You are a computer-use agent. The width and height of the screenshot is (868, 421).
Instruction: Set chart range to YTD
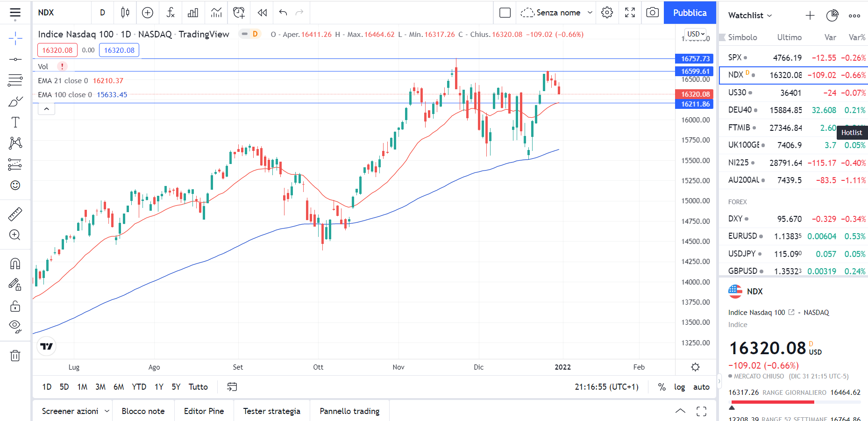[x=139, y=387]
